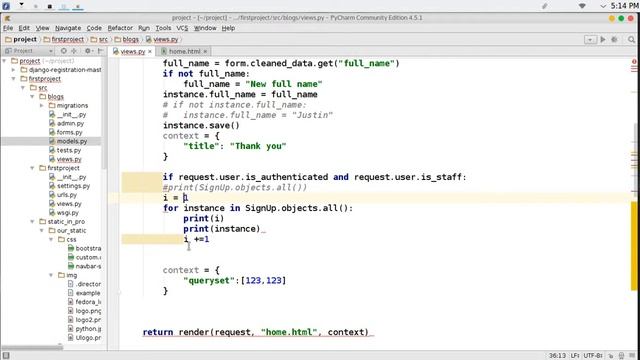This screenshot has width=640, height=360.
Task: Click the src breadcrumb
Action: point(99,40)
